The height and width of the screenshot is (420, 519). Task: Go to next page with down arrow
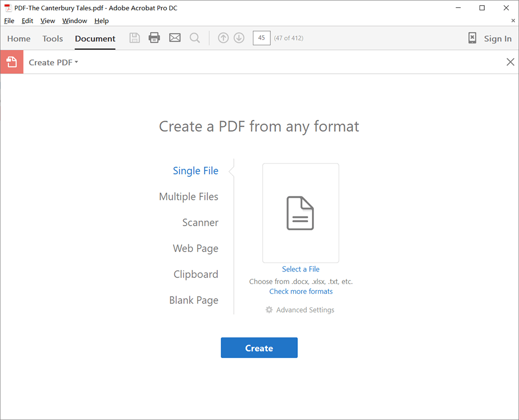point(239,38)
